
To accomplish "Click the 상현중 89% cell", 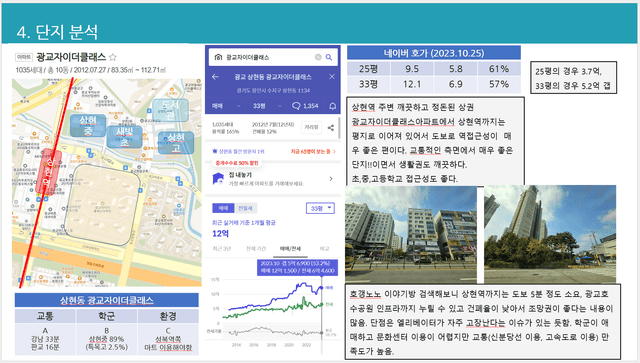I will pos(107,339).
